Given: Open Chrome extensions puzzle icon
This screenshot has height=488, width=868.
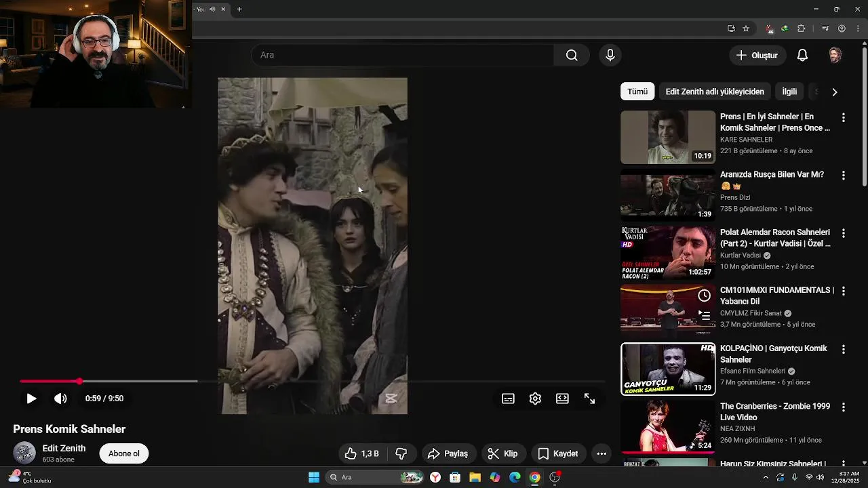Looking at the screenshot, I should coord(801,28).
